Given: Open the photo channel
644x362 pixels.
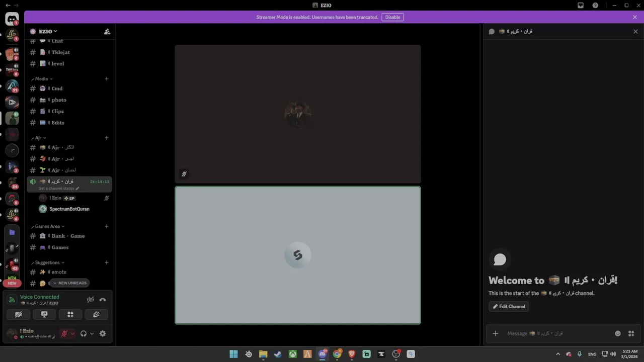Looking at the screenshot, I should (69, 100).
